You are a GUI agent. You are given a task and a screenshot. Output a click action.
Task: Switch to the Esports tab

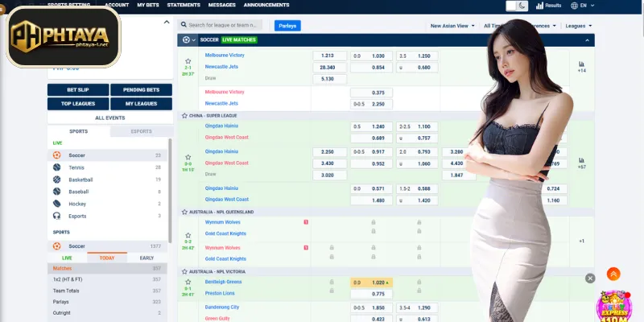[x=142, y=131]
